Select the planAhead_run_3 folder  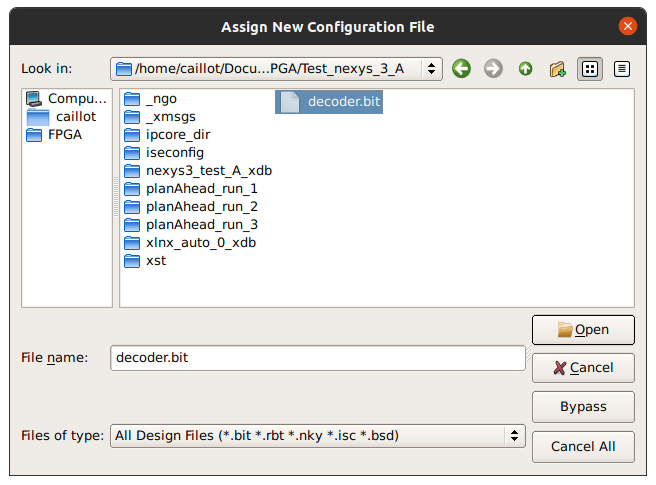191,225
